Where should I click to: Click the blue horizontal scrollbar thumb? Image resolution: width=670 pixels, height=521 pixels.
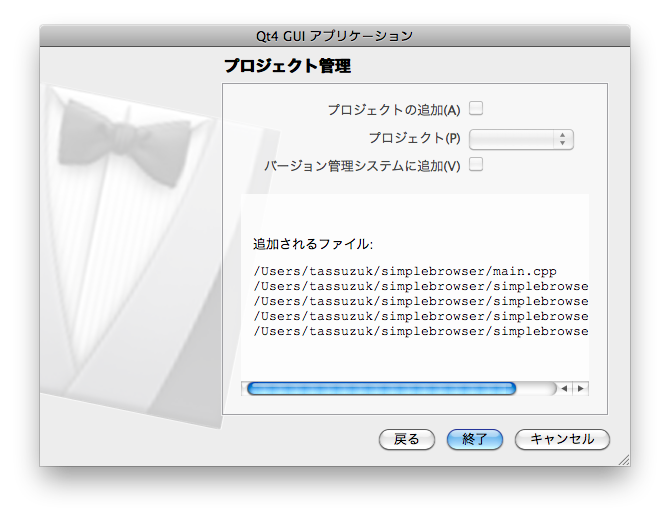point(381,388)
